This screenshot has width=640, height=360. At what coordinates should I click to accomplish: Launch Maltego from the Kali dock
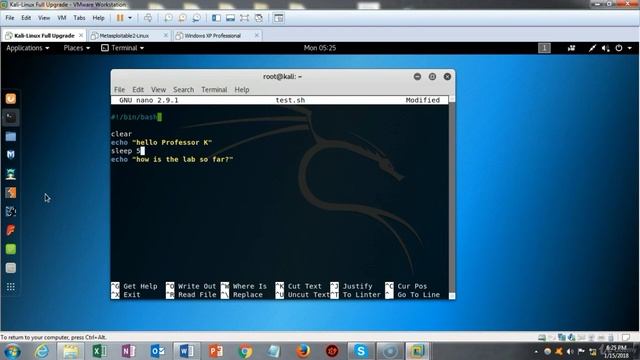click(x=11, y=211)
